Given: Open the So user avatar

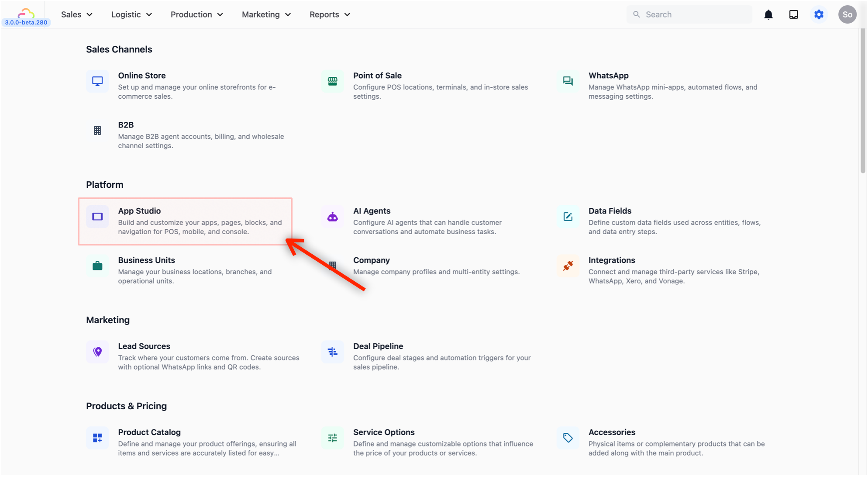Looking at the screenshot, I should click(x=847, y=14).
